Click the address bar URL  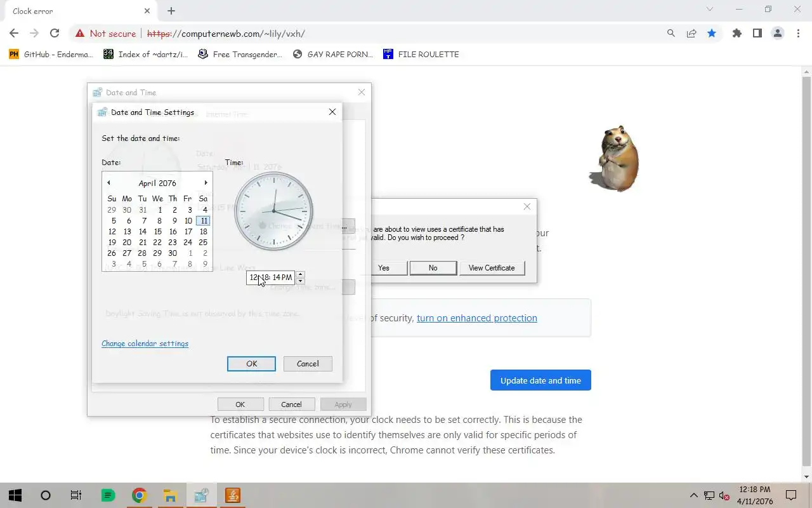point(226,34)
